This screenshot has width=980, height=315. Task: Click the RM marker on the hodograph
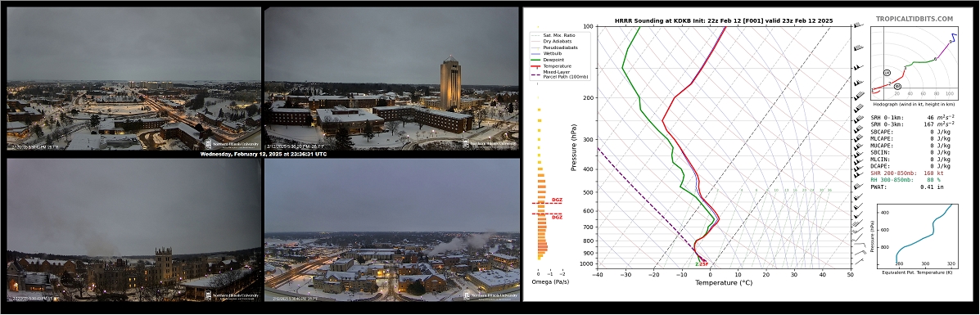(897, 86)
